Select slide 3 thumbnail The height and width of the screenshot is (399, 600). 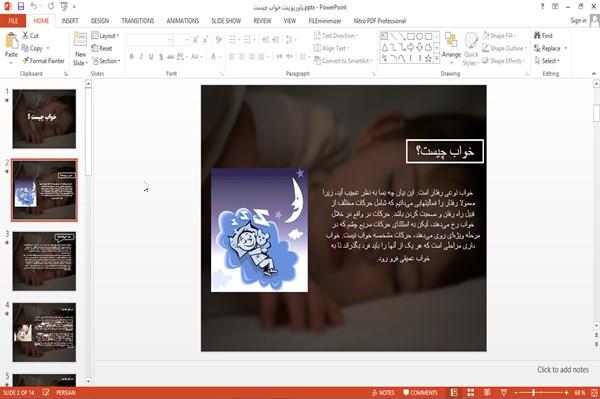(x=44, y=261)
